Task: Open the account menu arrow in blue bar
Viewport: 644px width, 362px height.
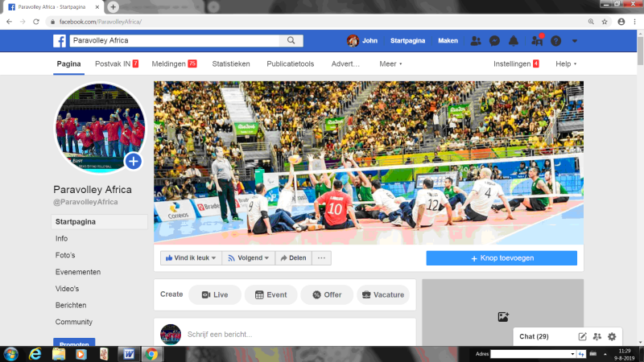Action: click(575, 41)
